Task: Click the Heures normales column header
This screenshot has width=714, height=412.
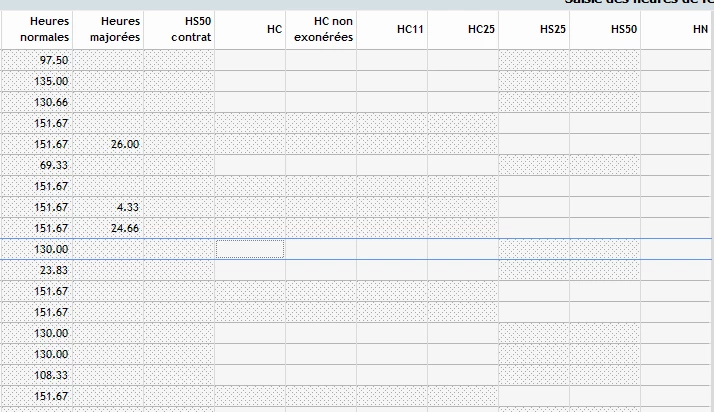Action: (x=37, y=30)
